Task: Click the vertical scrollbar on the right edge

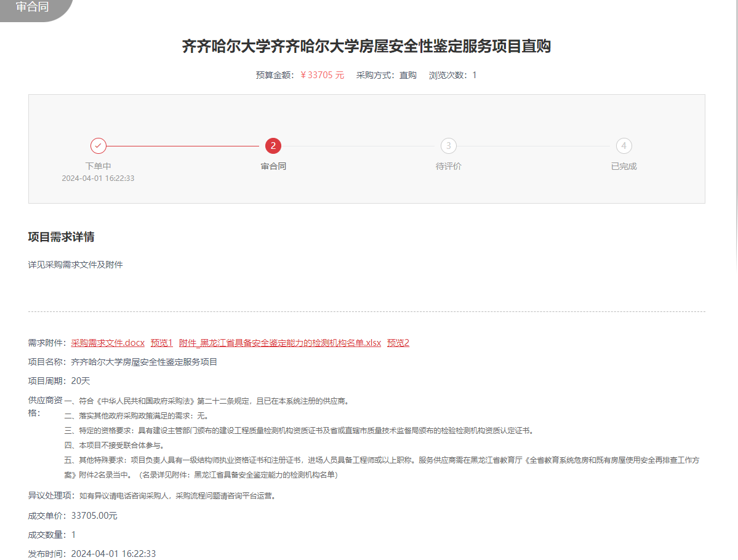Action: 736,135
